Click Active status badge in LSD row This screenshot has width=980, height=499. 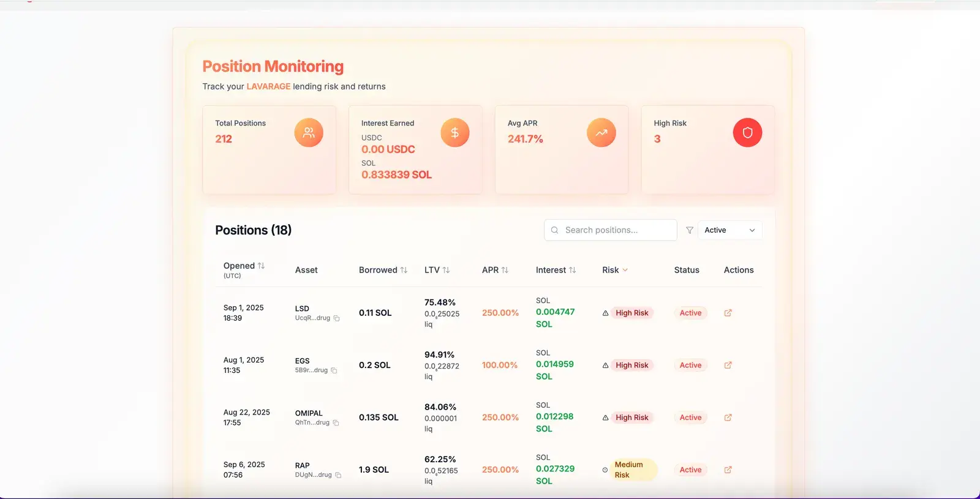click(690, 313)
